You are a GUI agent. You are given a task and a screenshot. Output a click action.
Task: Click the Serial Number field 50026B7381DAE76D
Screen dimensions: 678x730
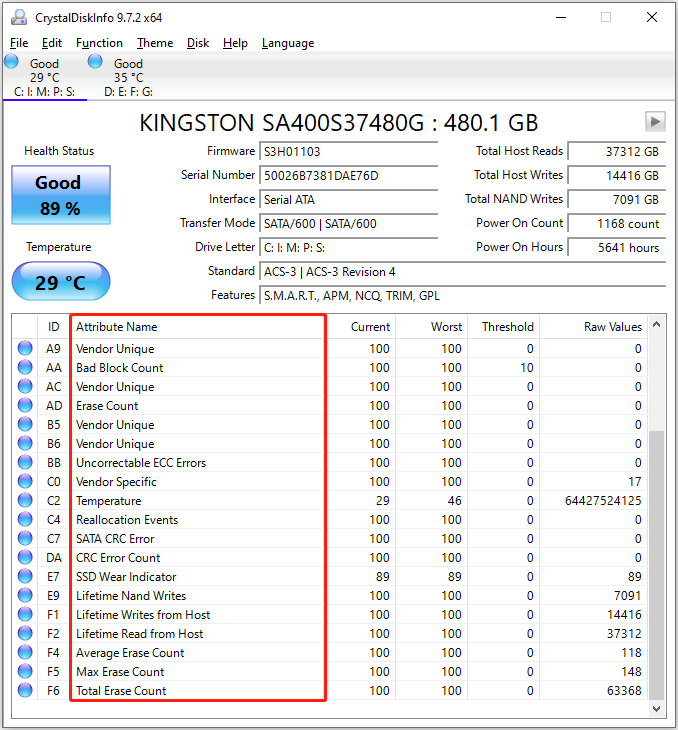[348, 176]
